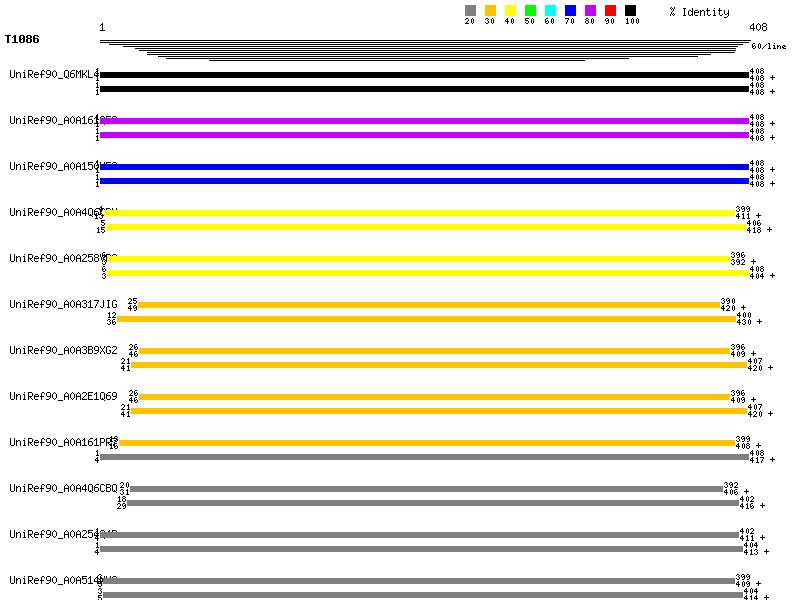Choose the blue 70% identity swatch
This screenshot has height=600, width=800.
pos(570,11)
